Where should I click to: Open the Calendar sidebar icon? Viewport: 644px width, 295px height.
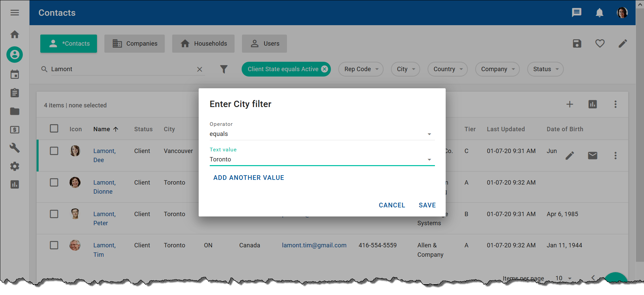point(14,74)
